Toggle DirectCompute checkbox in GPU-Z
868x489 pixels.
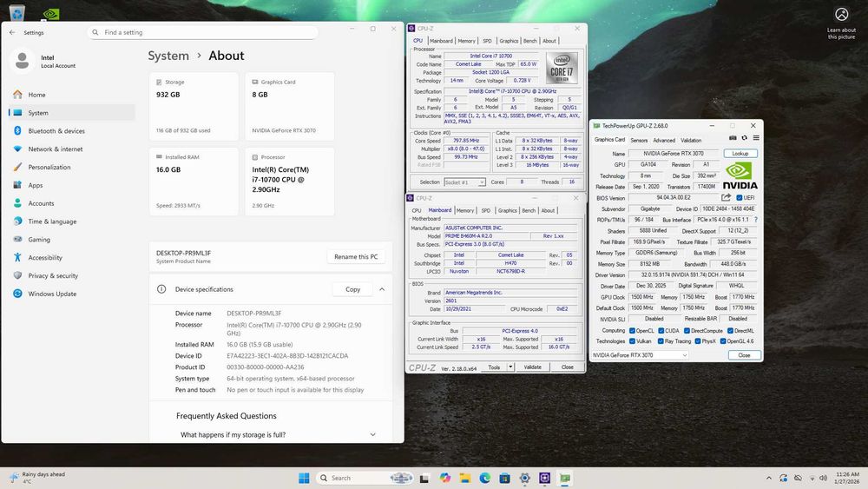coord(687,331)
